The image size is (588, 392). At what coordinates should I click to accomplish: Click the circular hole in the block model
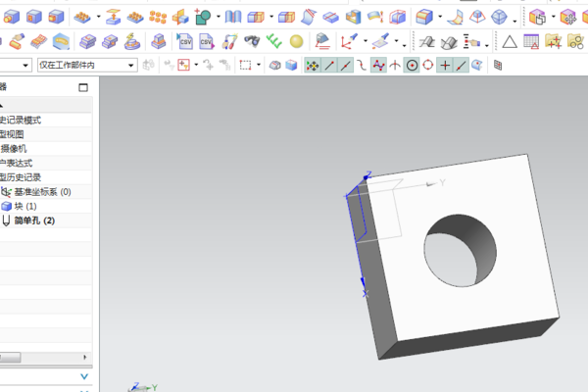click(x=461, y=251)
